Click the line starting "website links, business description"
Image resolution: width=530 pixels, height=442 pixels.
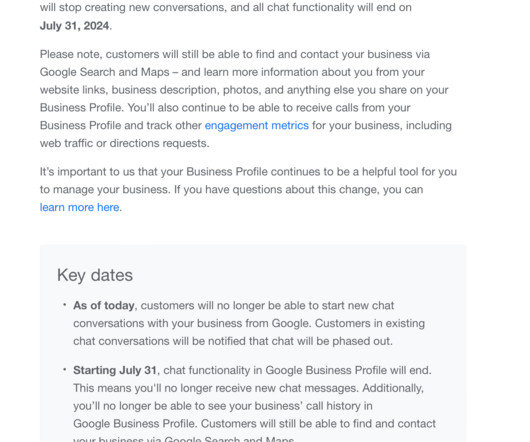(x=244, y=90)
